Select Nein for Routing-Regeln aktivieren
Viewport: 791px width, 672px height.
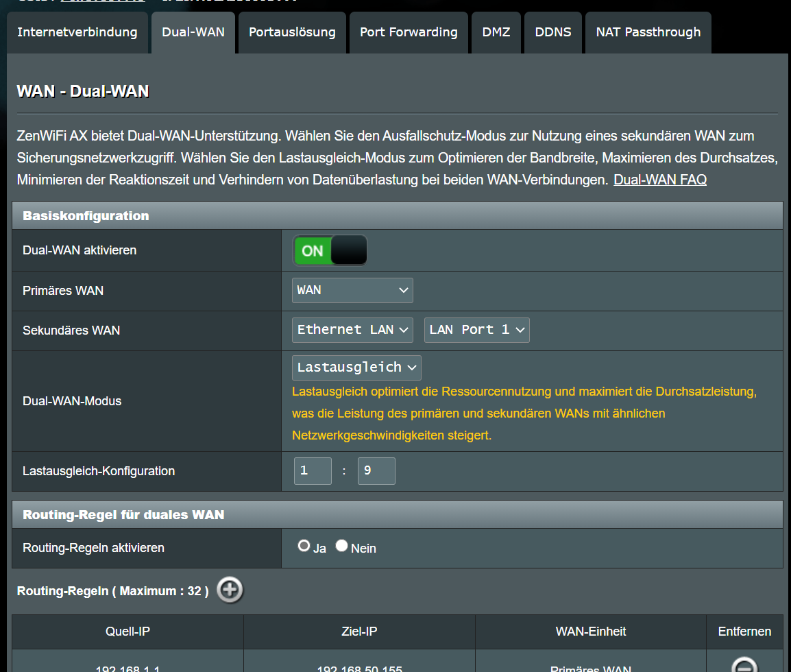pyautogui.click(x=342, y=546)
